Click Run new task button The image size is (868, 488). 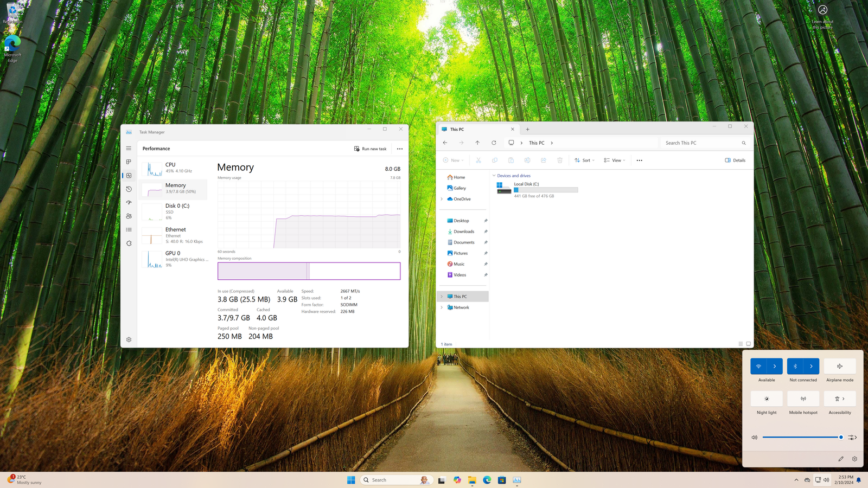371,149
